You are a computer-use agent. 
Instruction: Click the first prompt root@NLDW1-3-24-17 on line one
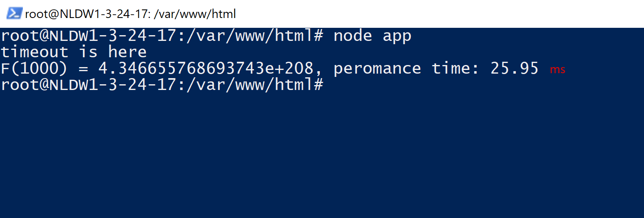point(89,36)
